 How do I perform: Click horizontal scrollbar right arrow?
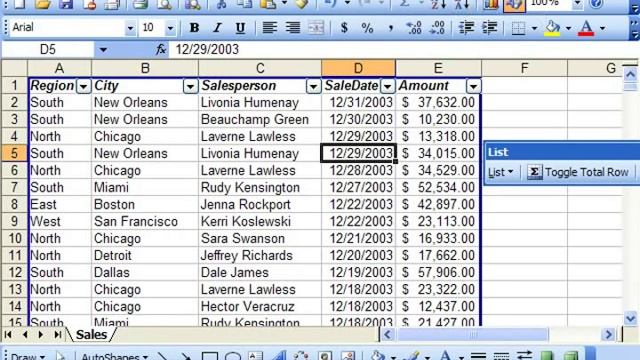click(608, 335)
